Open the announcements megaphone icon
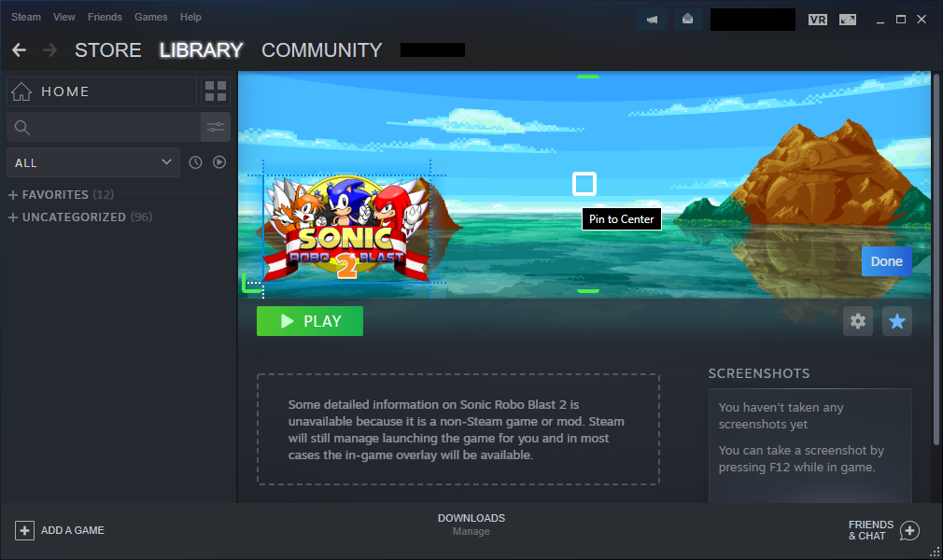943x560 pixels. tap(652, 20)
